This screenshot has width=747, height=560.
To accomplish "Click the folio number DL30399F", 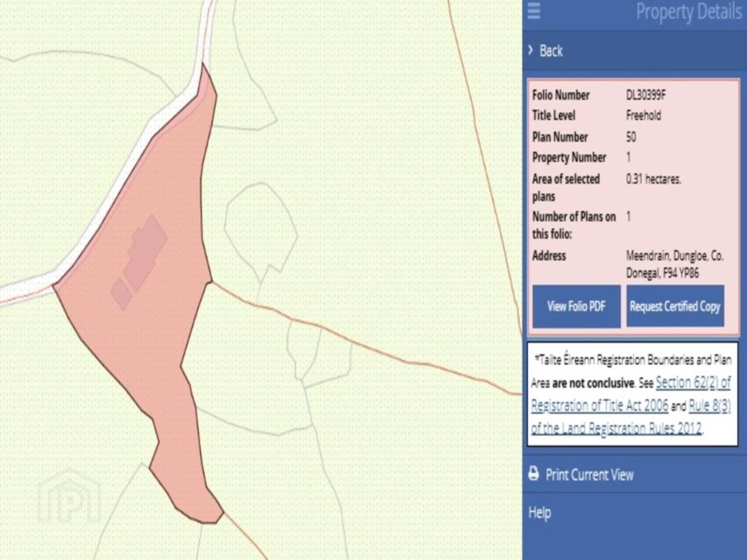I will coord(645,95).
